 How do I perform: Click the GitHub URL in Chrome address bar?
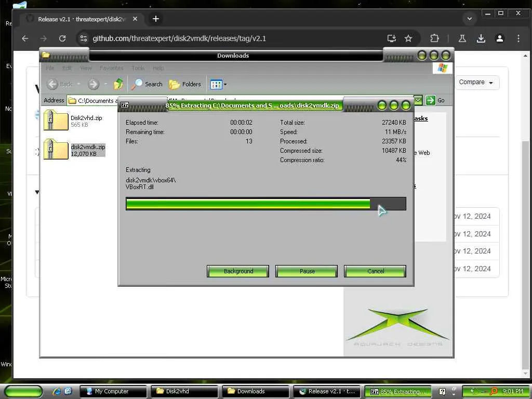(x=179, y=38)
